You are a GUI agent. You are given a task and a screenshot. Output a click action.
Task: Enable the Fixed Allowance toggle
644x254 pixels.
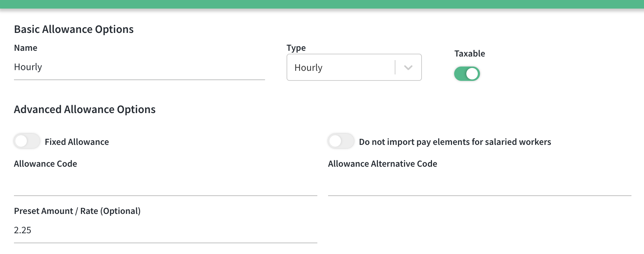point(27,141)
